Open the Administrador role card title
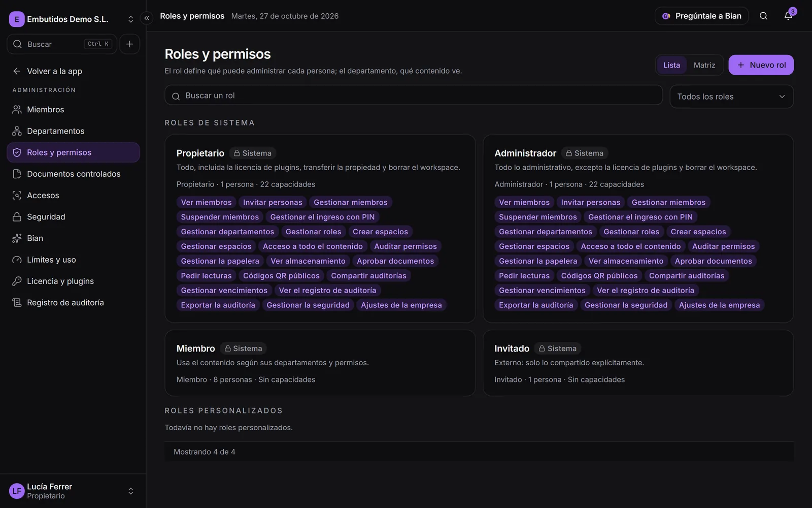The width and height of the screenshot is (812, 508). click(525, 153)
